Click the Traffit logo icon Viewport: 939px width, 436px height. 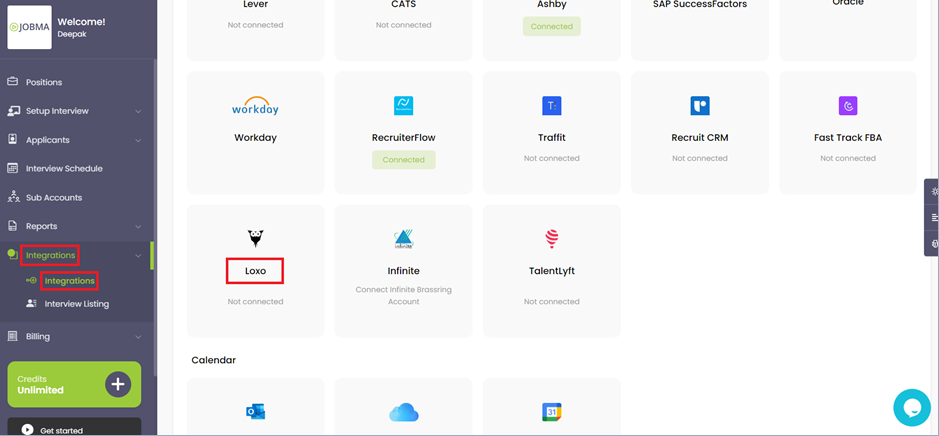[x=552, y=106]
